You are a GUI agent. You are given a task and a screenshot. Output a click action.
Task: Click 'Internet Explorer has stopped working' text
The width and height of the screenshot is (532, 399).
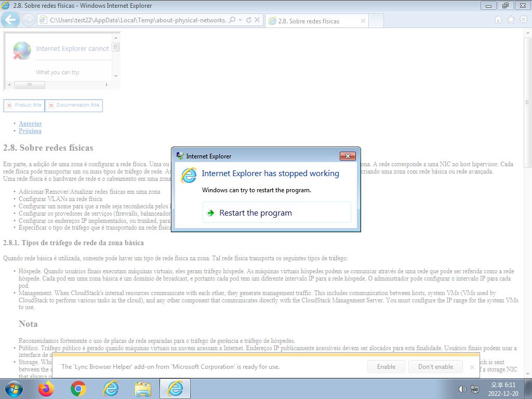270,174
